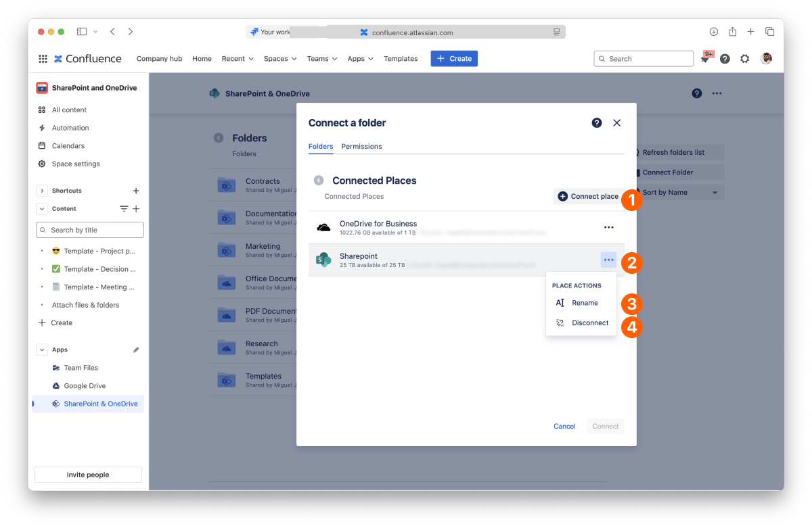Click the Connect place button

click(x=587, y=196)
